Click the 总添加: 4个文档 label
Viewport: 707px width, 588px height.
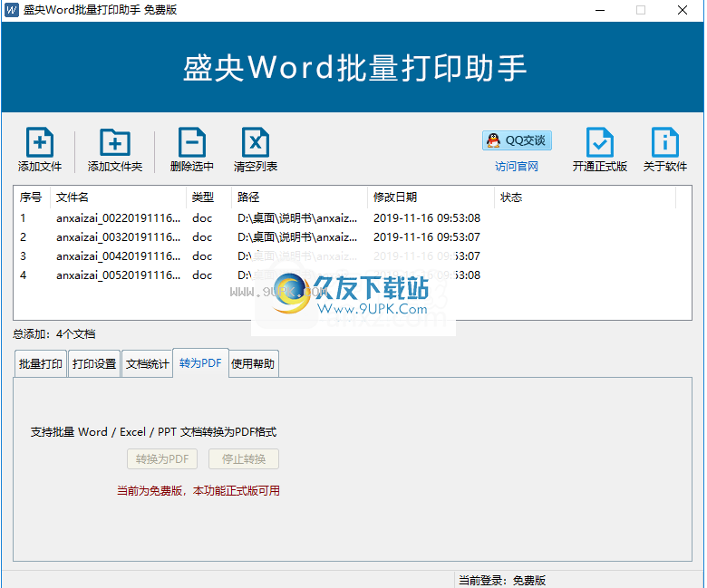click(54, 334)
